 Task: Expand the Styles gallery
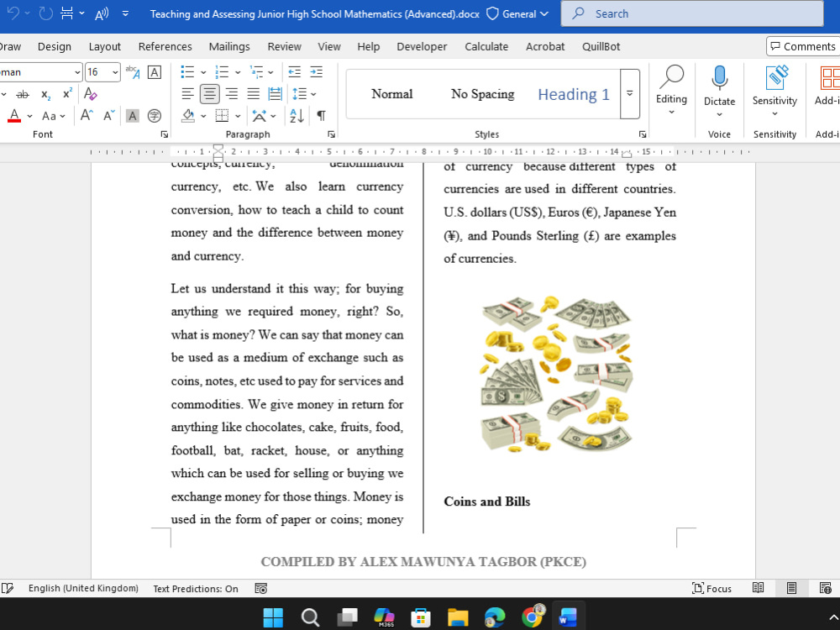click(x=630, y=94)
